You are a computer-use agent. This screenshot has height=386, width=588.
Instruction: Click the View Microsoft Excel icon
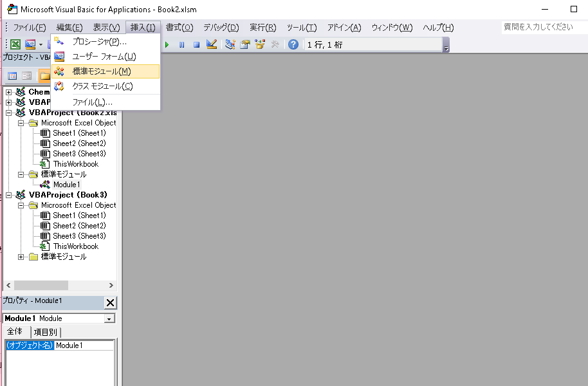pyautogui.click(x=15, y=44)
